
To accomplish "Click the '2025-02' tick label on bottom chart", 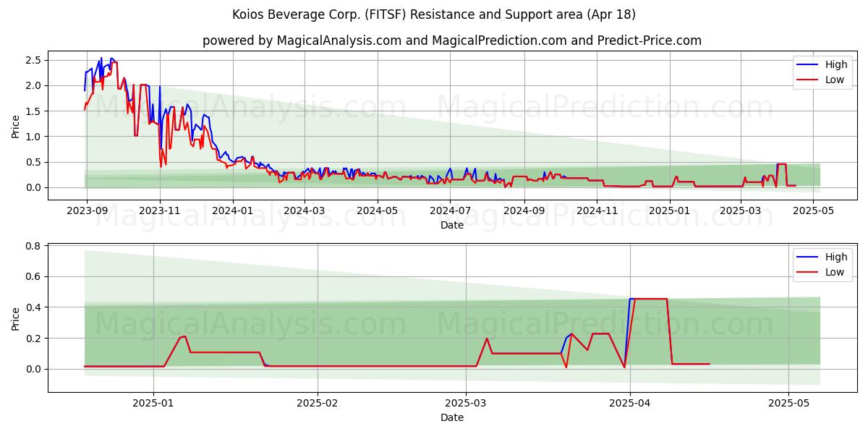I will 318,403.
